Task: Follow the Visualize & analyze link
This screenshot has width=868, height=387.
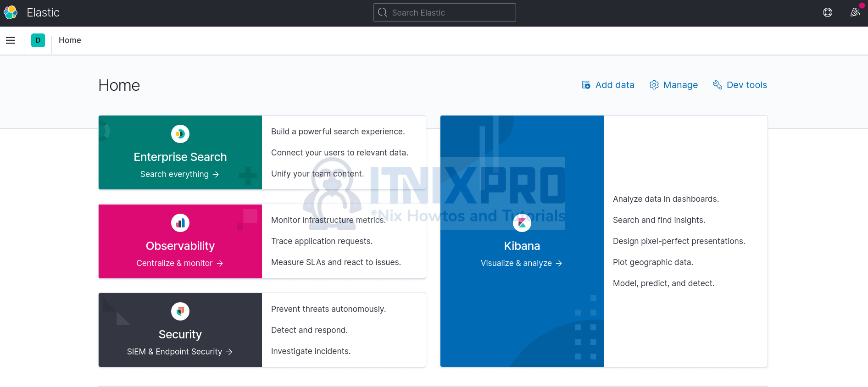Action: click(522, 263)
